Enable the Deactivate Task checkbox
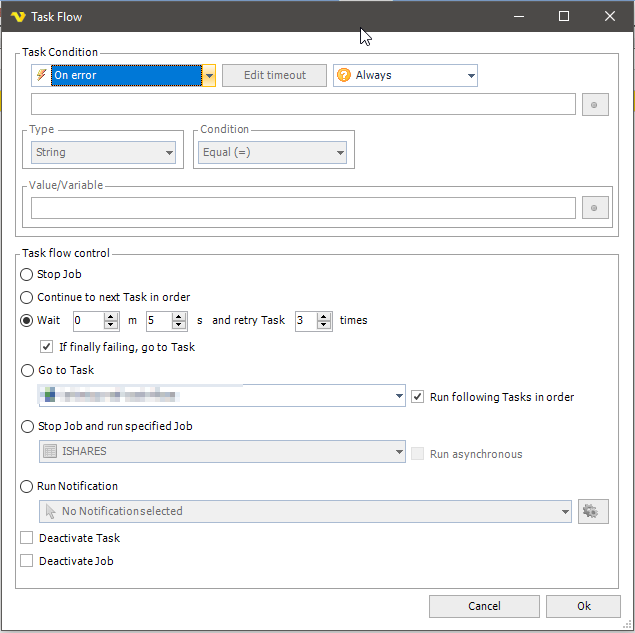Screen dimensions: 635x633 click(x=27, y=538)
